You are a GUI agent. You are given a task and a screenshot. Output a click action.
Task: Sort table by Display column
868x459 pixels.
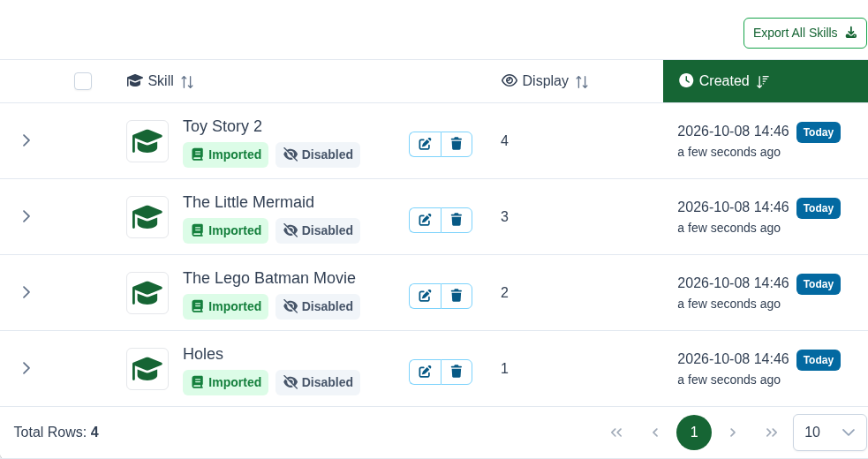click(545, 81)
